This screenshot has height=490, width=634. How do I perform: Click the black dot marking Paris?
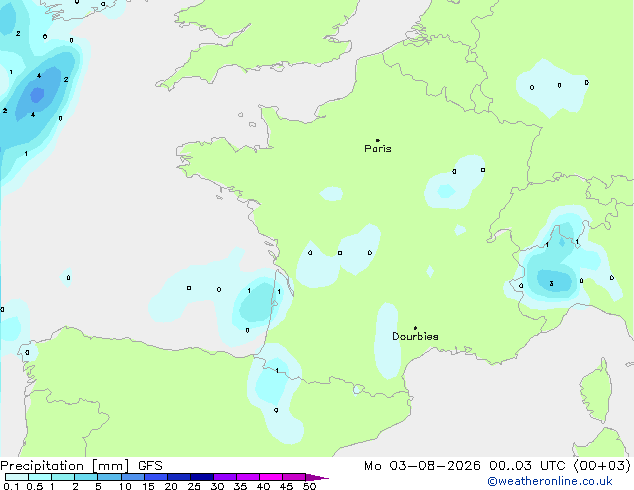[378, 140]
